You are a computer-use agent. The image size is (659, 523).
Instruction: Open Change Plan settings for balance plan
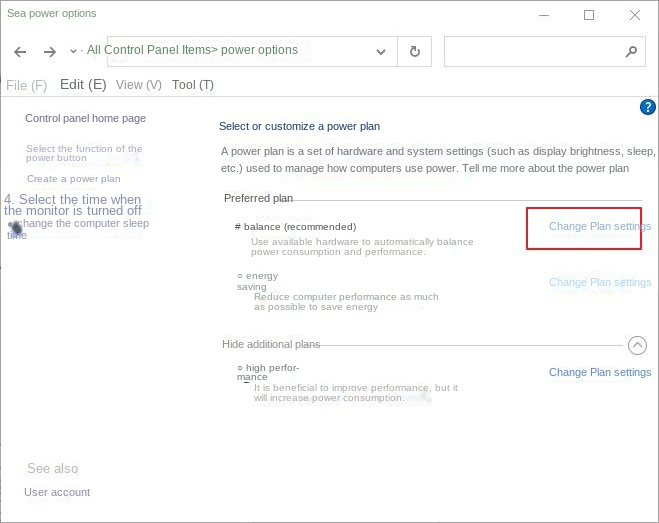click(x=599, y=227)
